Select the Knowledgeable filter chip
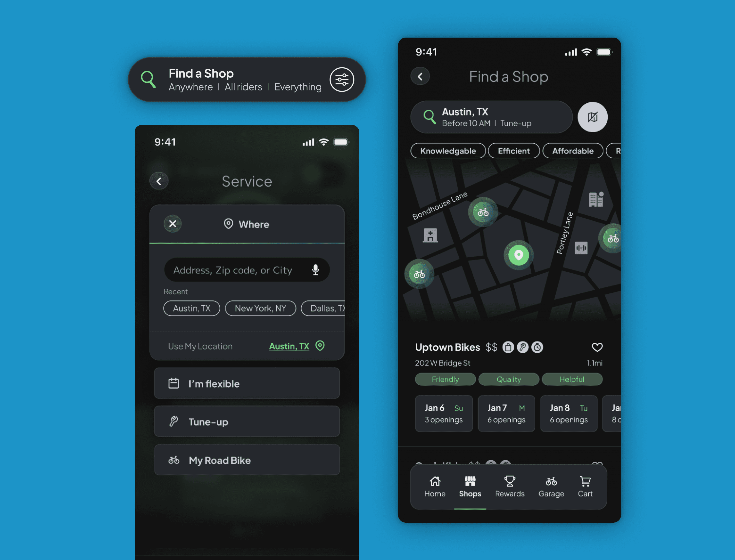This screenshot has height=560, width=735. tap(447, 151)
